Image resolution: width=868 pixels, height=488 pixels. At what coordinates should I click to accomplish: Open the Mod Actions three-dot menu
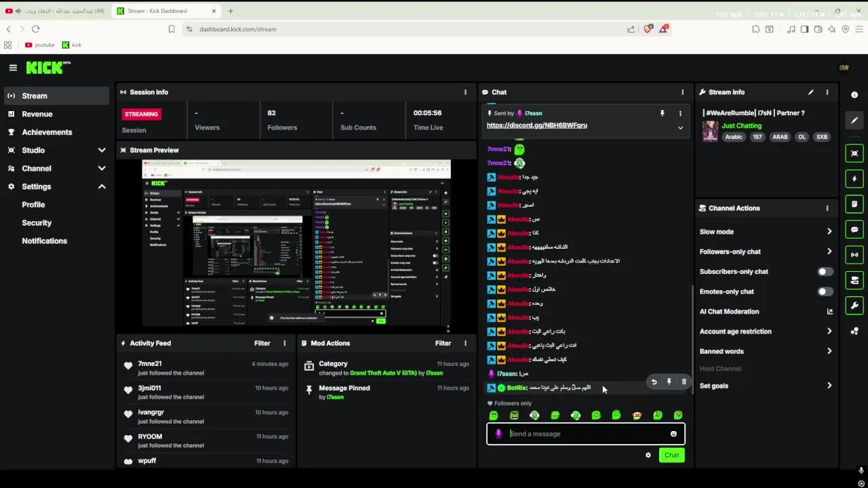coord(465,343)
